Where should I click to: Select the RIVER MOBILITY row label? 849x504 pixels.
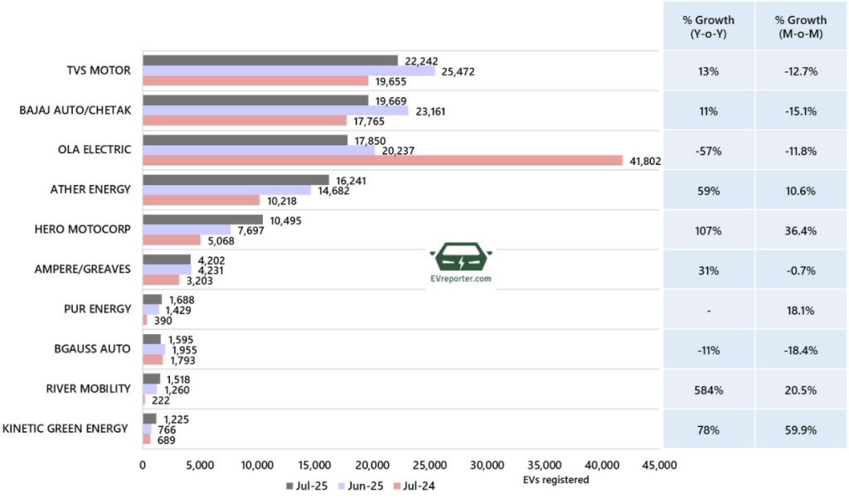(88, 389)
